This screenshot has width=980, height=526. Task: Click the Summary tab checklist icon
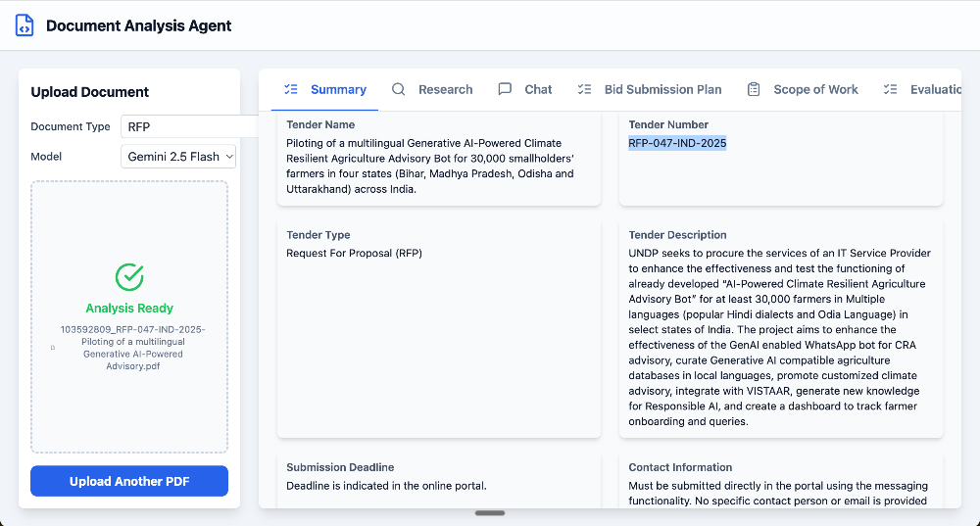coord(291,89)
